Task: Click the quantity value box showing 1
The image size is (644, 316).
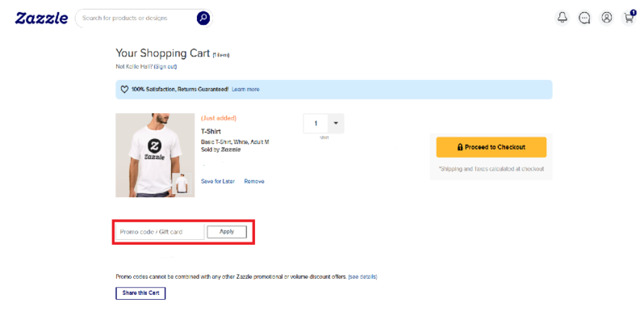Action: coord(316,124)
